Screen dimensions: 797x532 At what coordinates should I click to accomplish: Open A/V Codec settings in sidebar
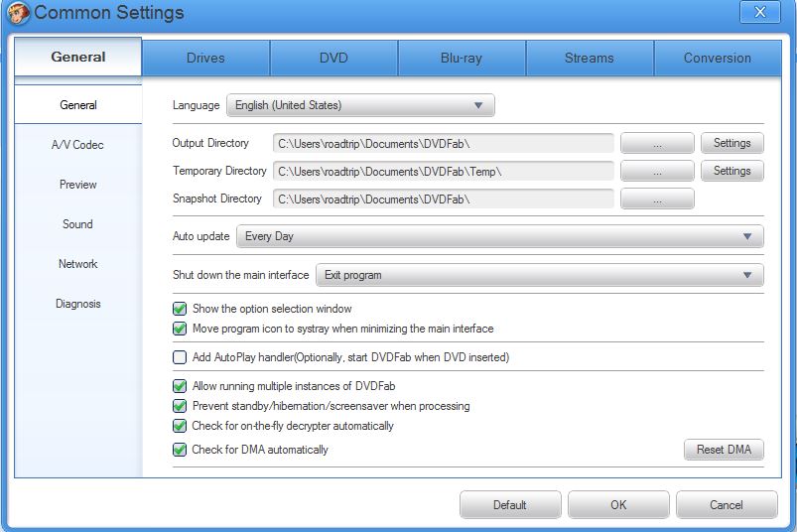tap(77, 145)
